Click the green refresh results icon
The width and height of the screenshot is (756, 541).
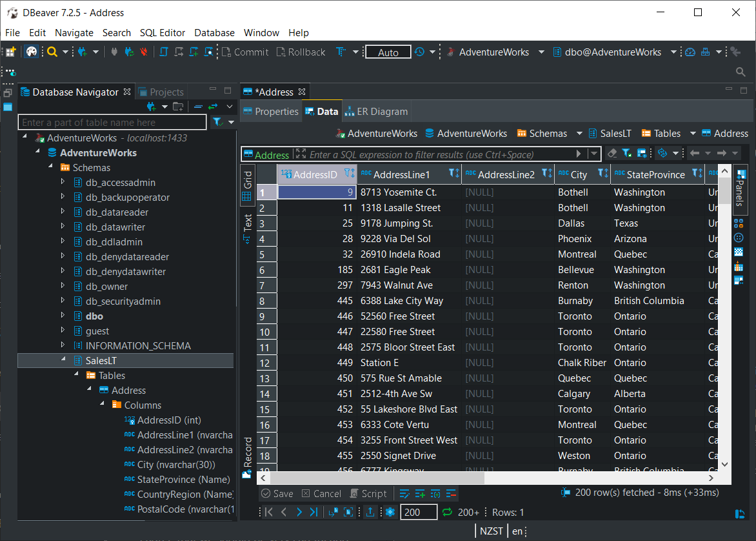pyautogui.click(x=447, y=512)
